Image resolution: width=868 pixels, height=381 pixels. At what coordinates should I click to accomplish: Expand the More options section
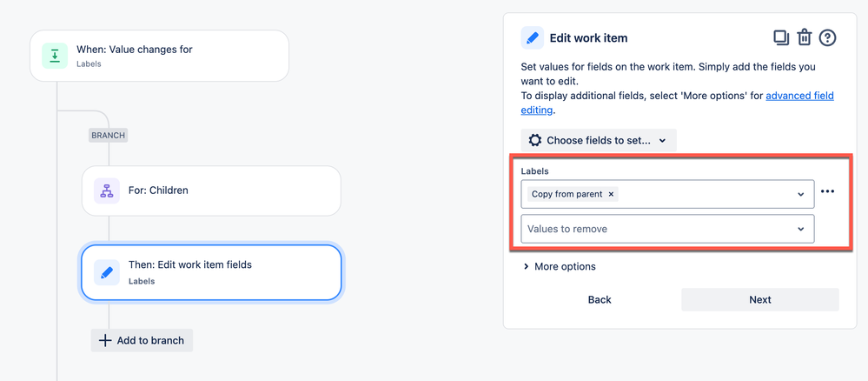tap(560, 266)
